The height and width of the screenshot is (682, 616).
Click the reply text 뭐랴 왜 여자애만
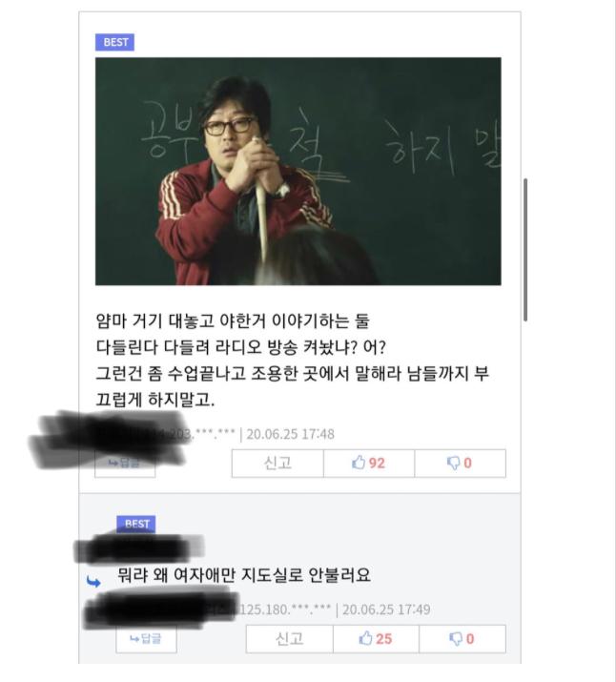coord(244,575)
